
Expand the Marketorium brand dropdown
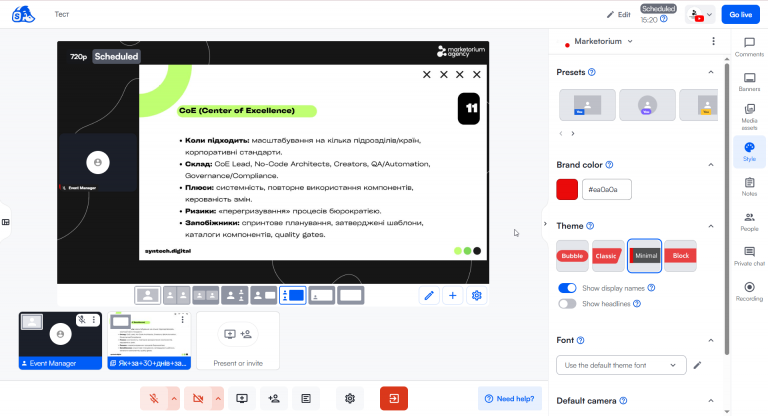click(x=630, y=41)
